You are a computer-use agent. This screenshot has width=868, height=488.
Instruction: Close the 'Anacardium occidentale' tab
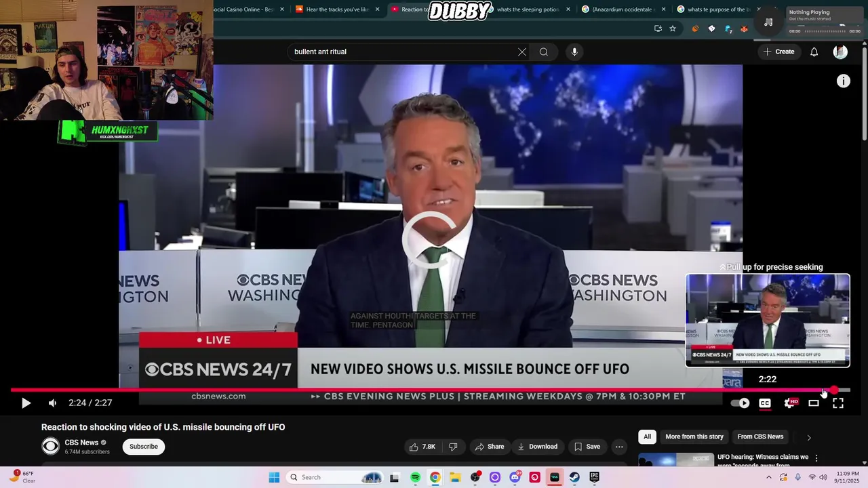(x=663, y=9)
